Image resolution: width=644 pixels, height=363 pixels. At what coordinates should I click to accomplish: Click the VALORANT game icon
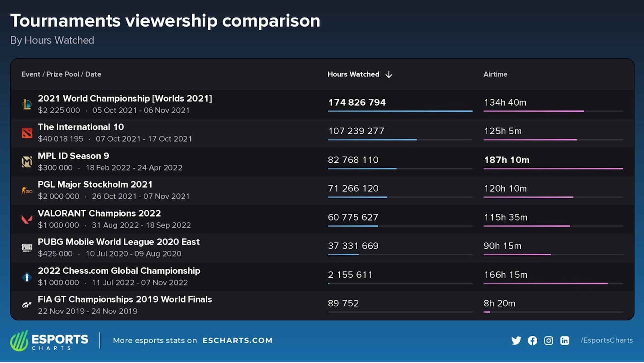click(27, 219)
